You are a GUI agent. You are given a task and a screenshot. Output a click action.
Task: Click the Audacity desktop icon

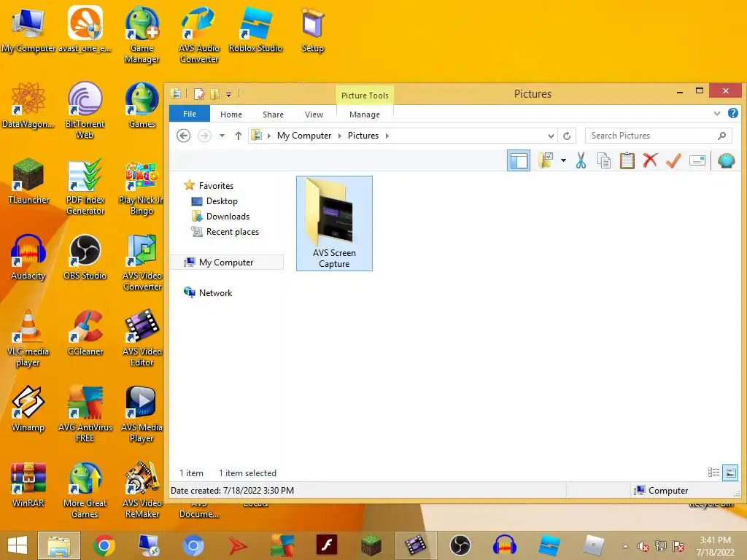tap(28, 257)
